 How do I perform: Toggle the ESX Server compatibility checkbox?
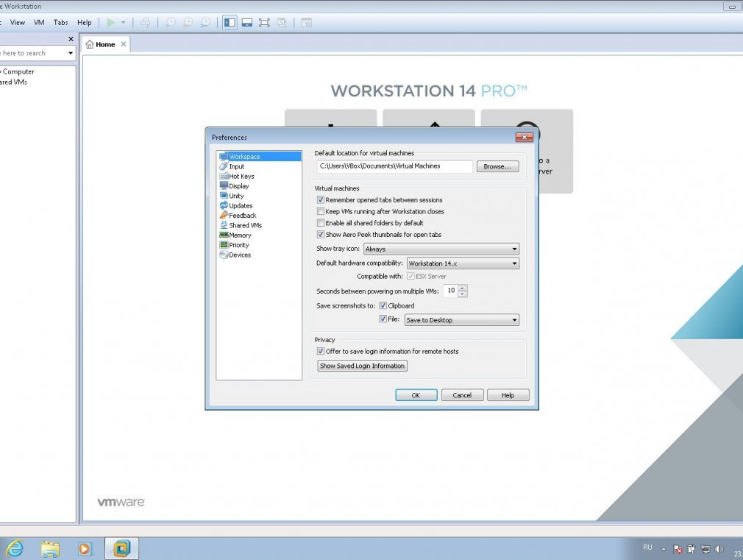[410, 276]
